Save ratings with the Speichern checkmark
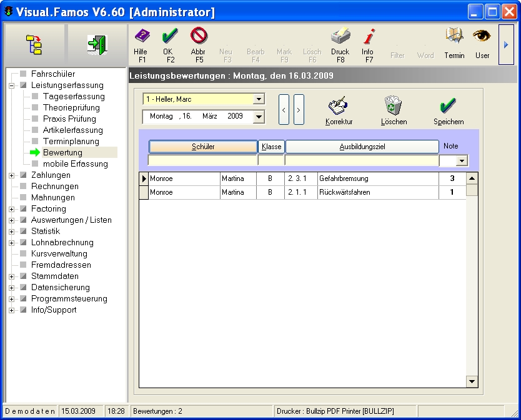This screenshot has width=521, height=420. coord(449,107)
